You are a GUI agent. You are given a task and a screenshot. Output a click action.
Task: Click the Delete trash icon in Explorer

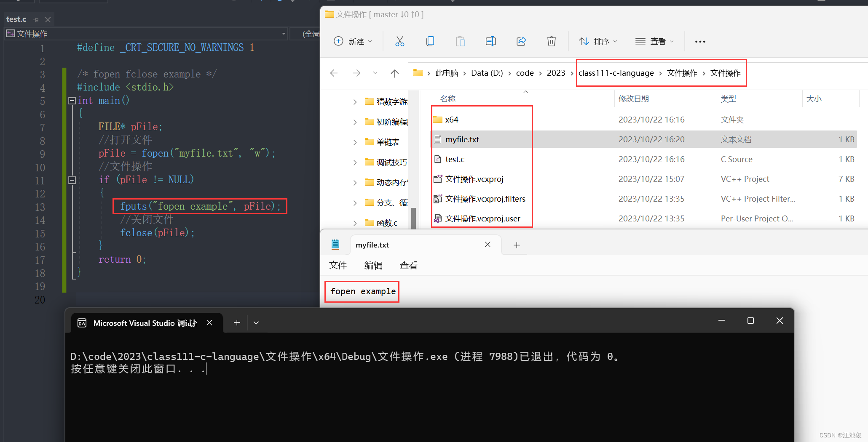pyautogui.click(x=552, y=41)
